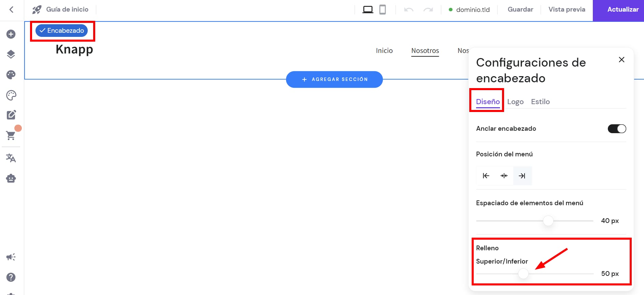Switch to mobile device view

click(383, 10)
